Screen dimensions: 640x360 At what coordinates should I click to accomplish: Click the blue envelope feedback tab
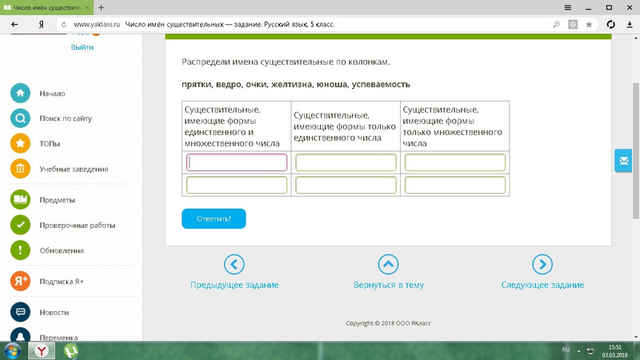point(623,161)
